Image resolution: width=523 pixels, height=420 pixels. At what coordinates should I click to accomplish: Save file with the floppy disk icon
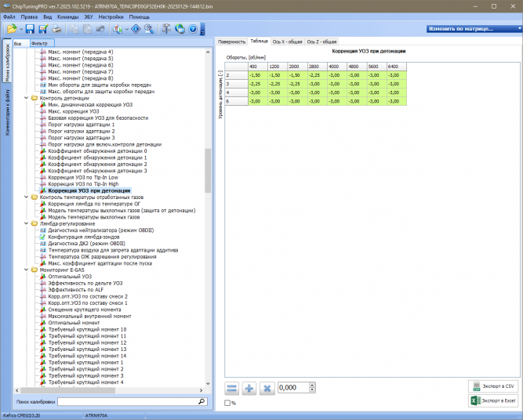tap(31, 29)
